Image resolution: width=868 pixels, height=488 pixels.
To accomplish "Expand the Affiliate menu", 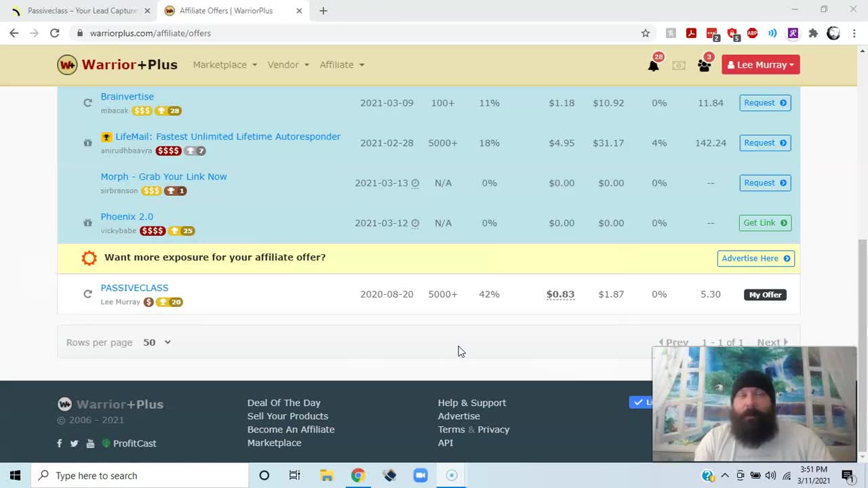I will point(342,64).
